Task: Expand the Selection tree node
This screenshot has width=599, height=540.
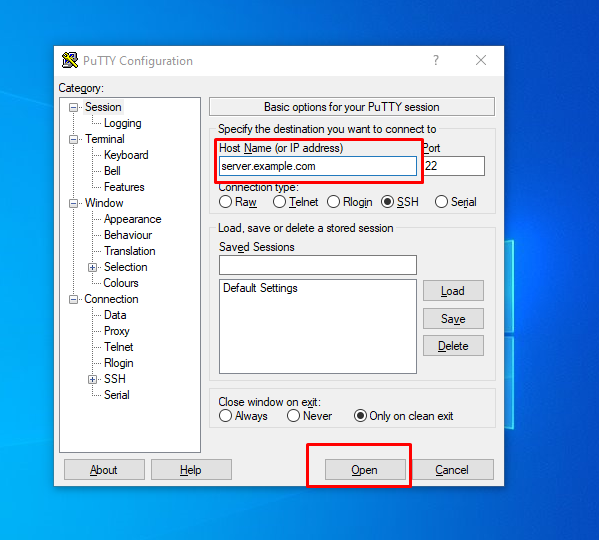Action: (92, 267)
